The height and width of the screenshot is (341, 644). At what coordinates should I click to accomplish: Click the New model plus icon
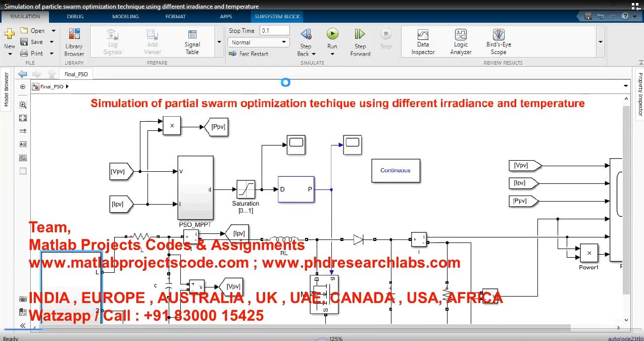click(10, 34)
